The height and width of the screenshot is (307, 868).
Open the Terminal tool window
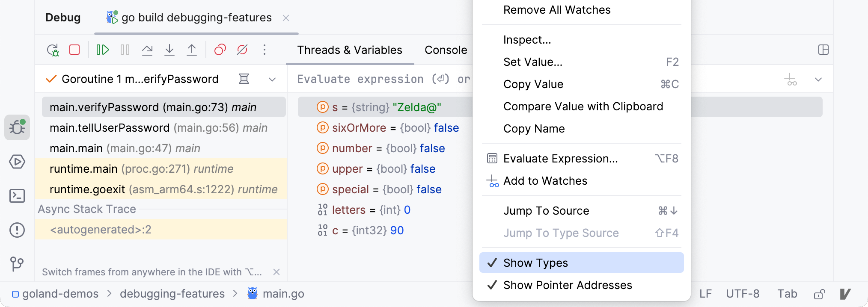17,196
